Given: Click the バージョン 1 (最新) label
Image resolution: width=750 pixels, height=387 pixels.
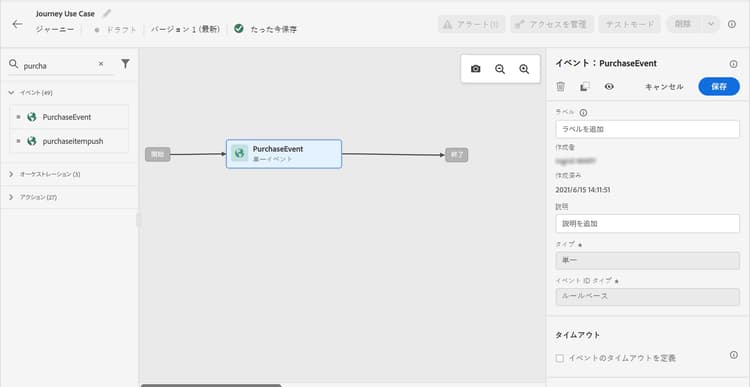Looking at the screenshot, I should tap(186, 29).
